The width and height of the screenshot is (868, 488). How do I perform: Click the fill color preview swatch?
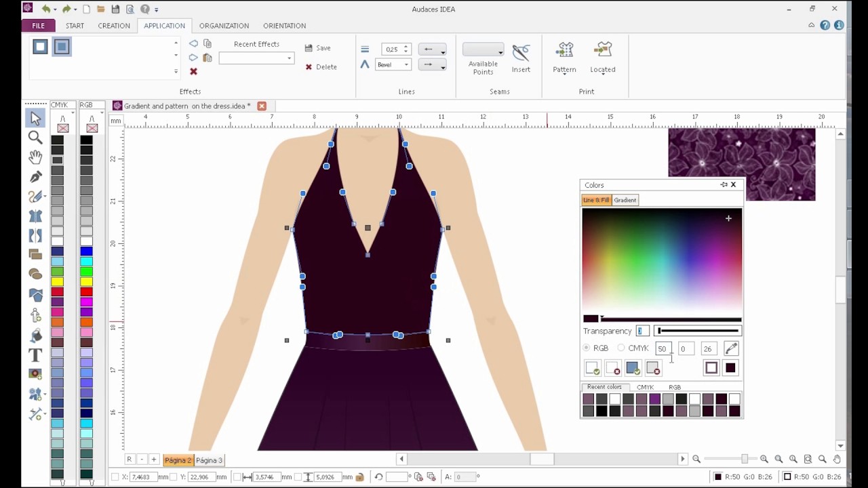coord(730,368)
